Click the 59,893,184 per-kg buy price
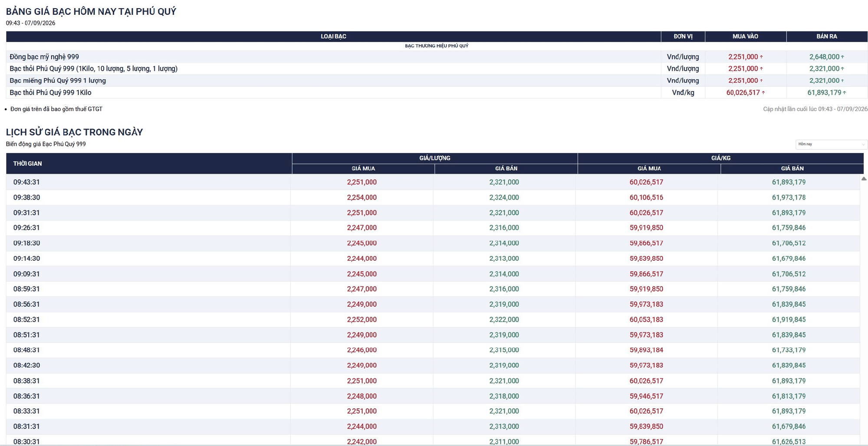The width and height of the screenshot is (868, 446). 646,350
